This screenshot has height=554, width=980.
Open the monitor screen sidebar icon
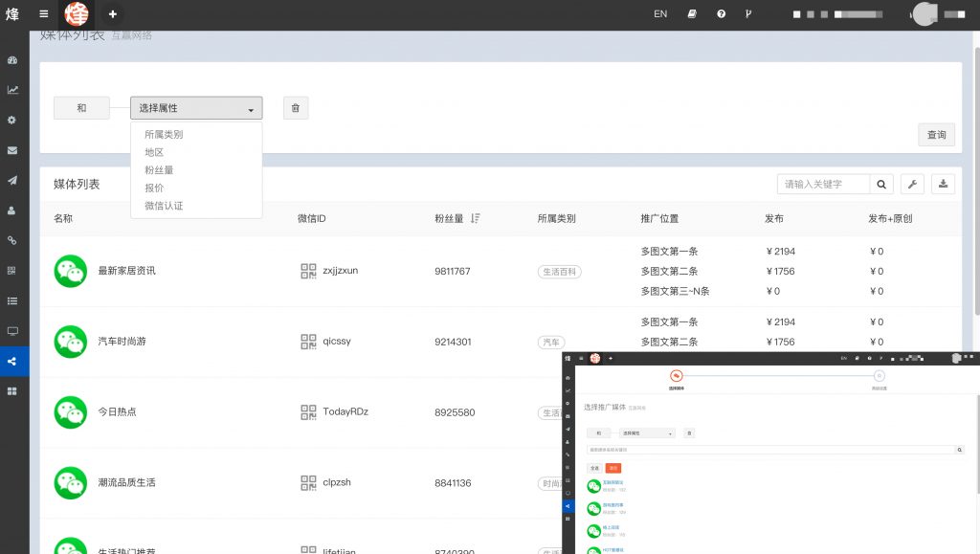coord(11,331)
